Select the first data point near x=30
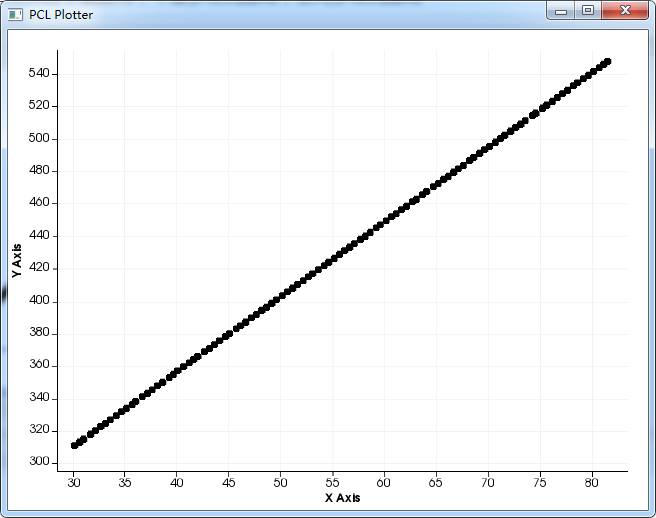Viewport: 656px width, 518px height. (74, 446)
